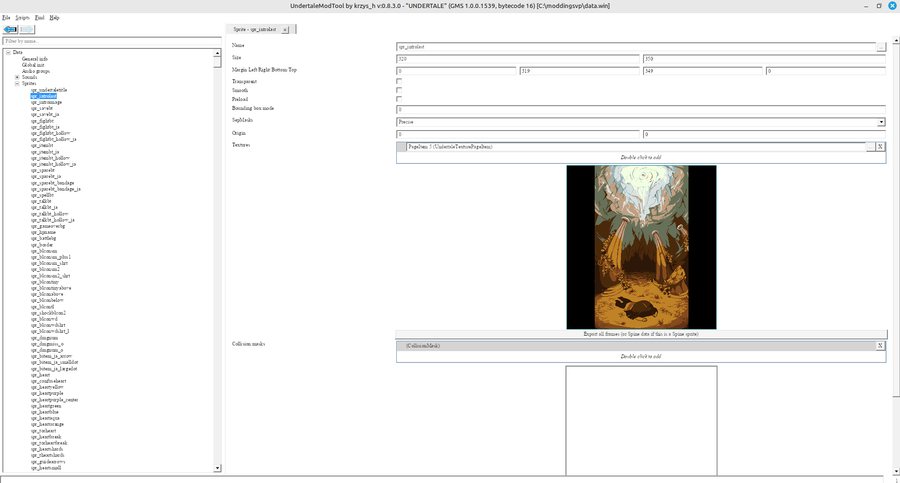Close the Sprite - spr_introlast tab
Image resolution: width=900 pixels, height=483 pixels.
(285, 30)
